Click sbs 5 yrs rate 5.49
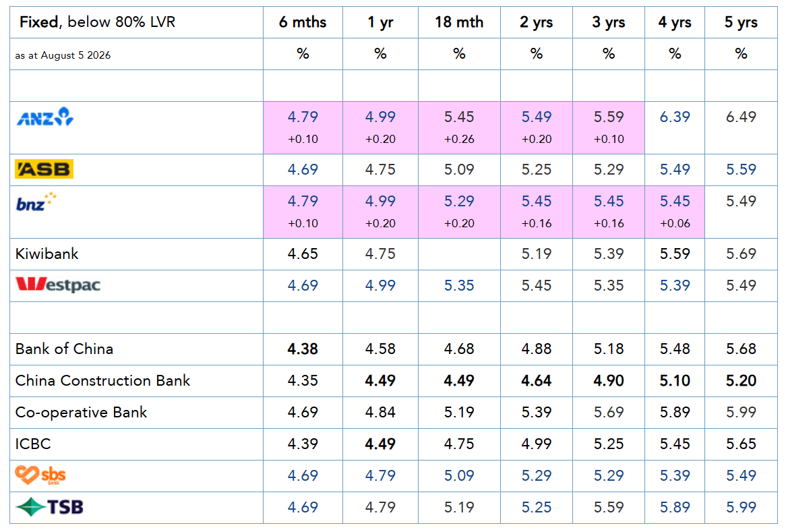786x532 pixels. [x=741, y=475]
